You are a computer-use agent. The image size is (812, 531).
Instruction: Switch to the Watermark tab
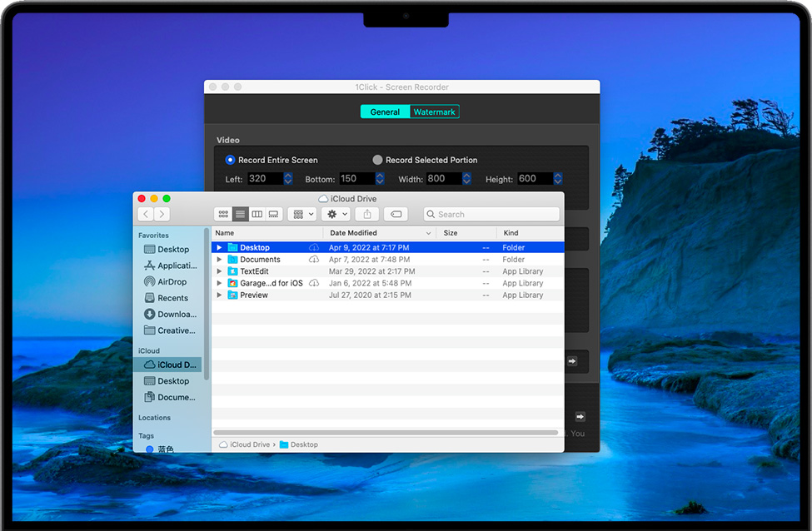click(x=434, y=112)
